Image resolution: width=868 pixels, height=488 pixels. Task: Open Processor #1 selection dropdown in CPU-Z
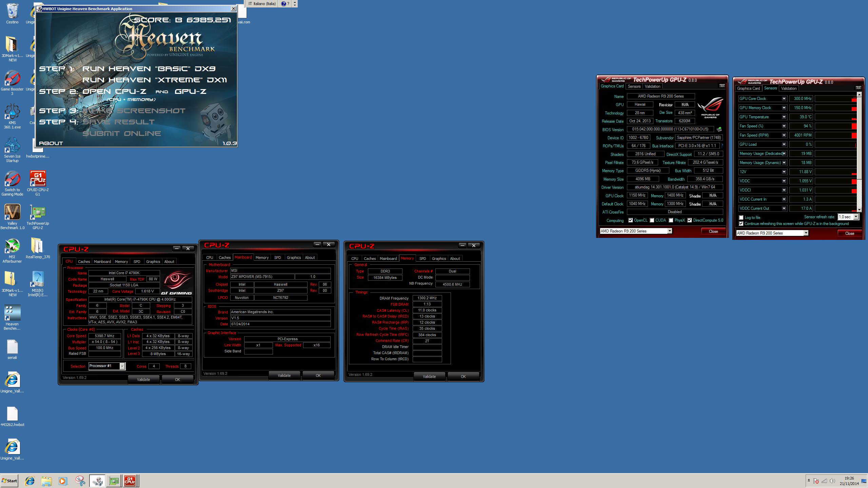pyautogui.click(x=122, y=366)
